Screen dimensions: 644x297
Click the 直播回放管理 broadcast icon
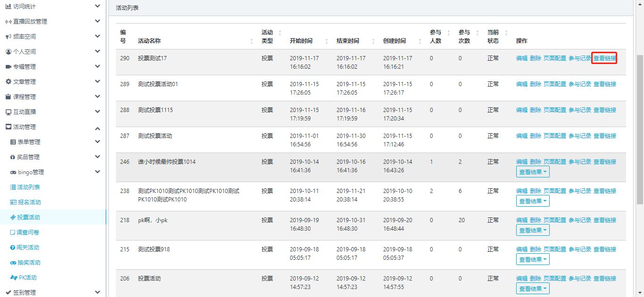pyautogui.click(x=8, y=22)
